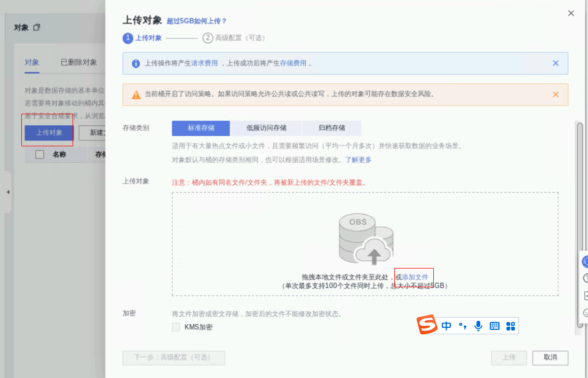Select 标准存储 storage class
588x378 pixels.
pyautogui.click(x=201, y=128)
